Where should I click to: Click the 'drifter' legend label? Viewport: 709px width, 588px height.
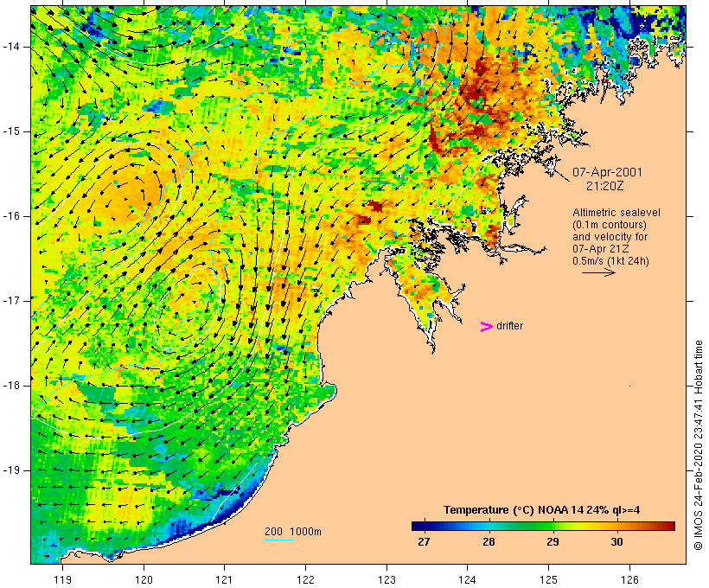(x=509, y=326)
